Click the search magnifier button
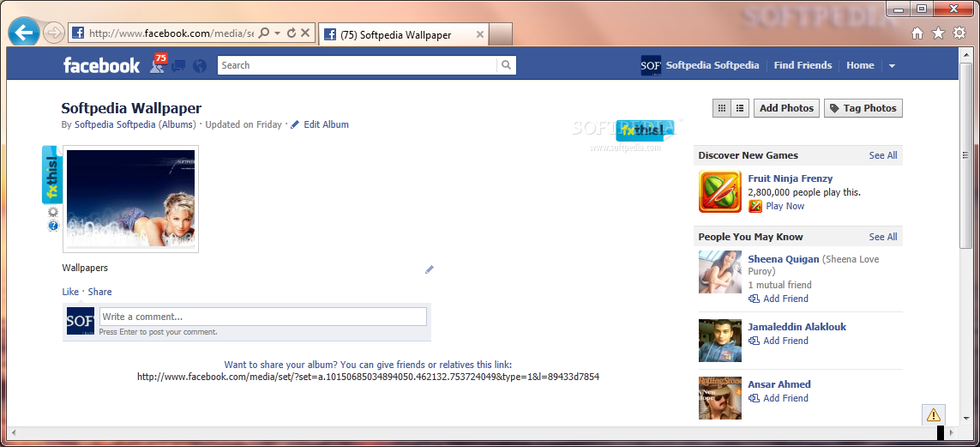Image resolution: width=980 pixels, height=447 pixels. [x=506, y=65]
